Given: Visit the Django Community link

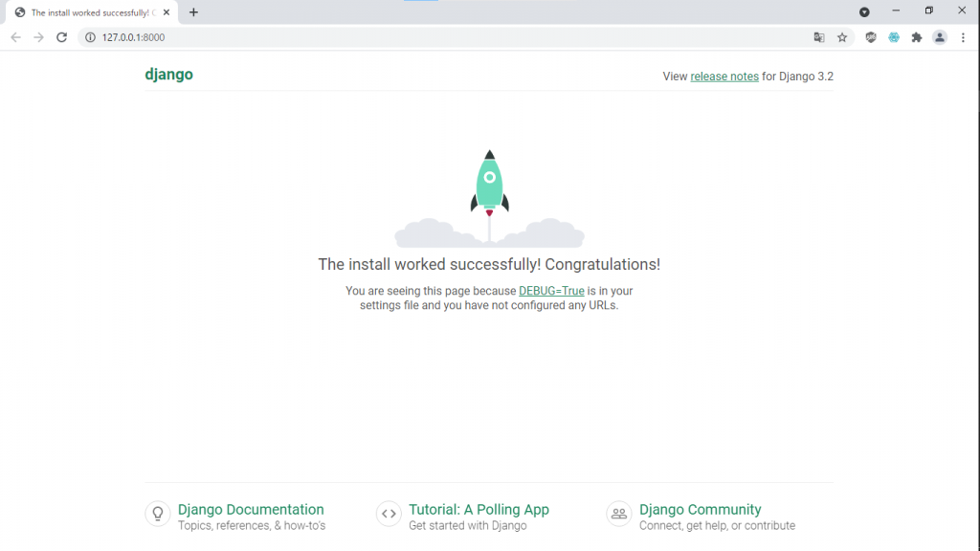Looking at the screenshot, I should 700,510.
